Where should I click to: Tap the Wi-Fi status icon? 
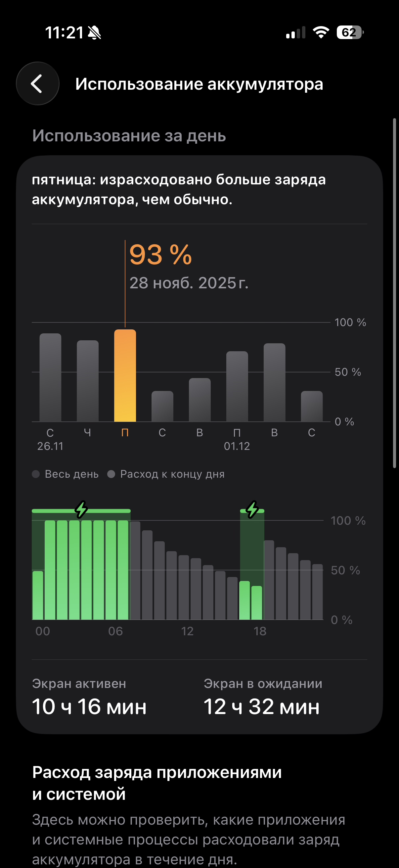[321, 33]
